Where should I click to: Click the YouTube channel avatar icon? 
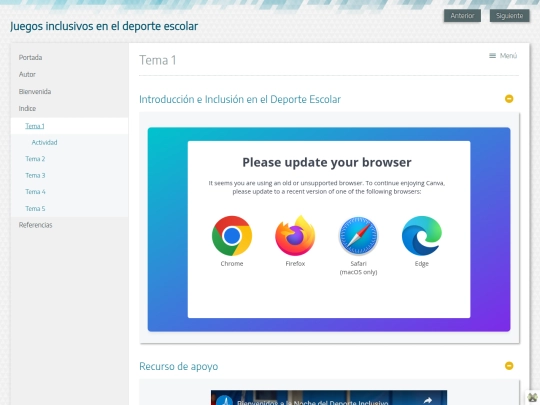pos(225,400)
